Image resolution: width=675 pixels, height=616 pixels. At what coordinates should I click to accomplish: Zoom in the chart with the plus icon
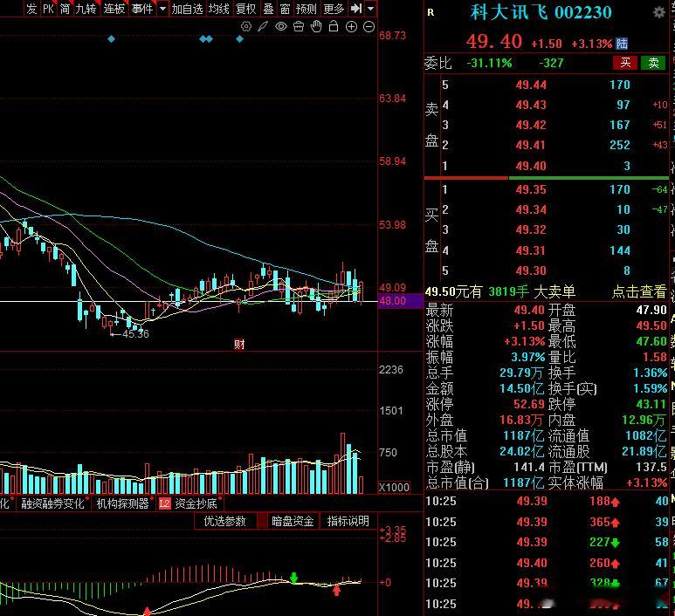pyautogui.click(x=351, y=27)
